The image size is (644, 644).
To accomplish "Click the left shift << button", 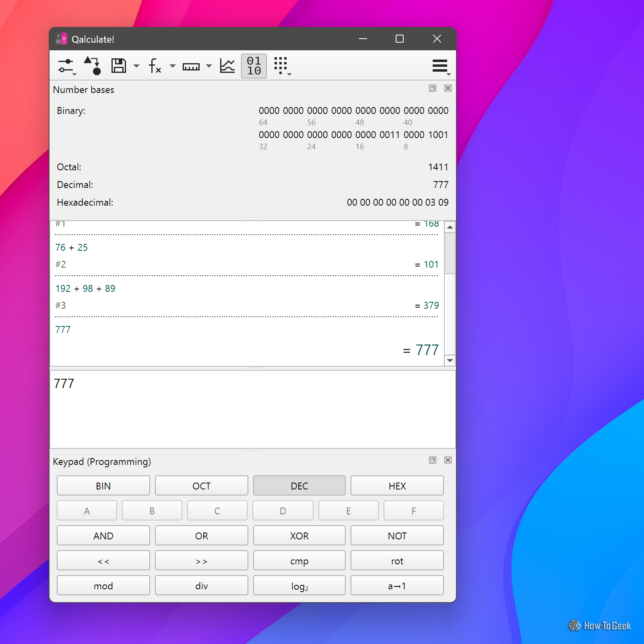I will click(x=103, y=561).
